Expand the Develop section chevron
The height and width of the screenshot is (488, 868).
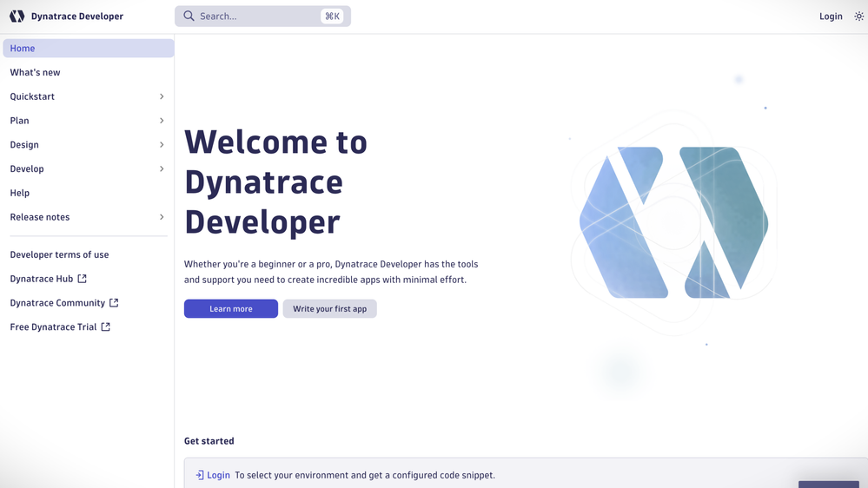pyautogui.click(x=162, y=169)
